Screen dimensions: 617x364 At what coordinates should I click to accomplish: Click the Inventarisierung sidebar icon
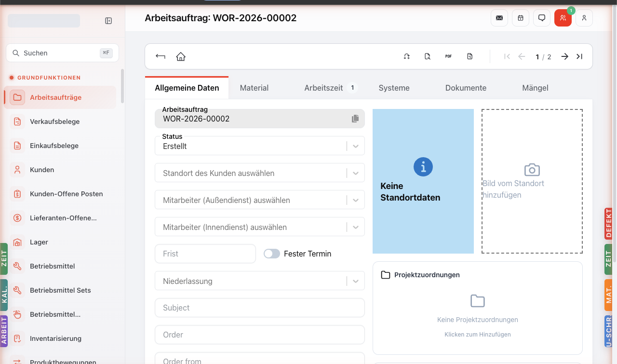point(17,338)
